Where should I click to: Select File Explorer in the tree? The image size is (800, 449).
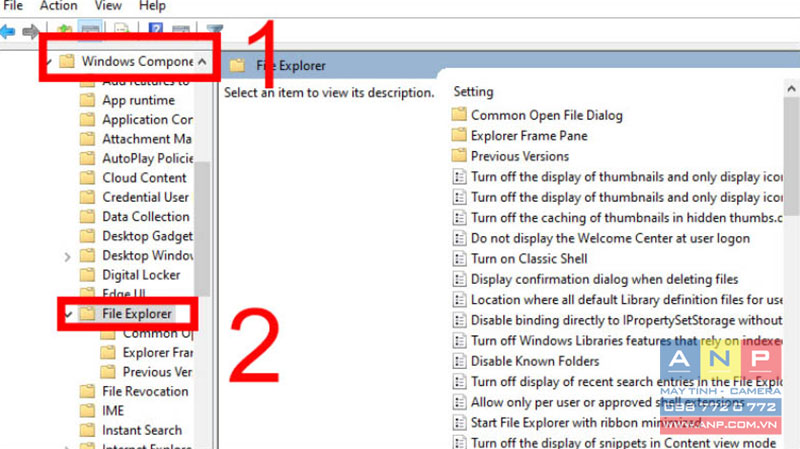click(x=137, y=314)
